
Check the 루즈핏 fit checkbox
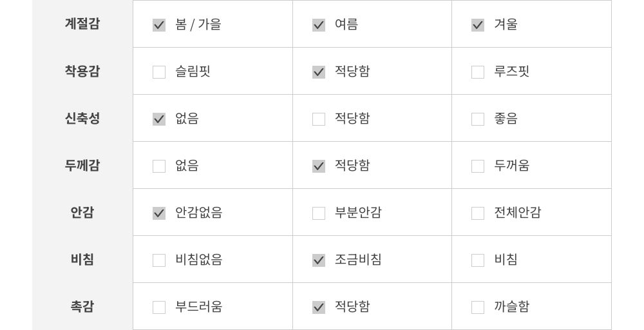click(478, 72)
